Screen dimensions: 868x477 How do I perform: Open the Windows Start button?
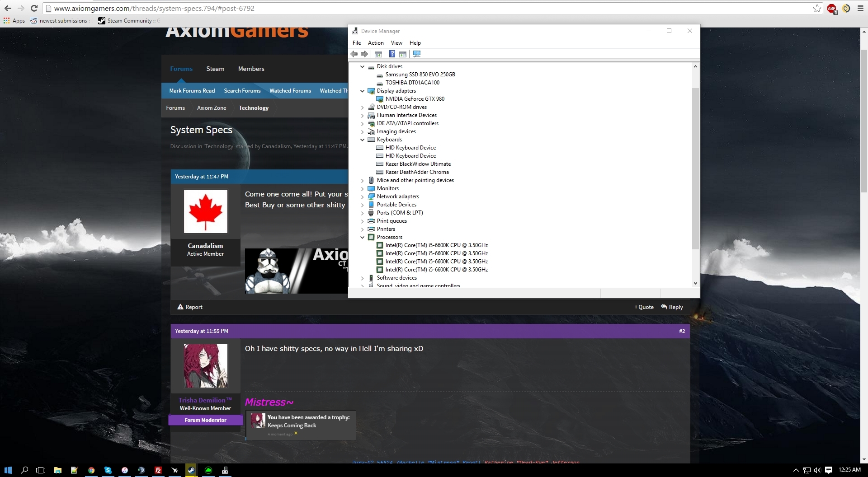(x=8, y=470)
